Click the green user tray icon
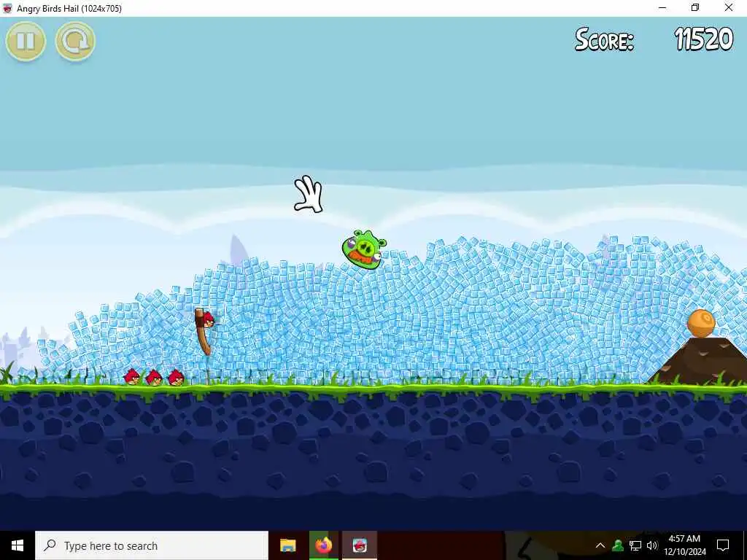This screenshot has height=560, width=747. pos(618,545)
